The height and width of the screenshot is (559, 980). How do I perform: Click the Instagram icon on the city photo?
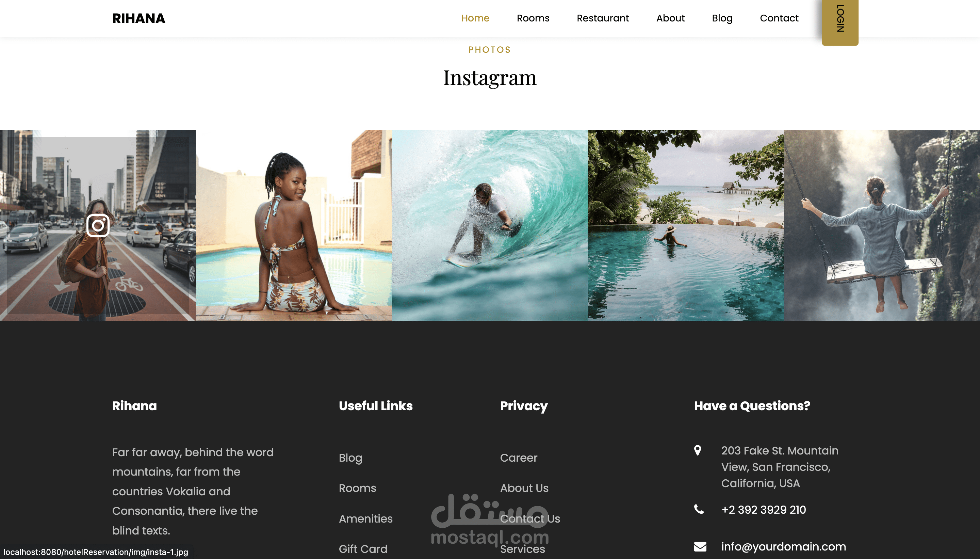tap(98, 225)
